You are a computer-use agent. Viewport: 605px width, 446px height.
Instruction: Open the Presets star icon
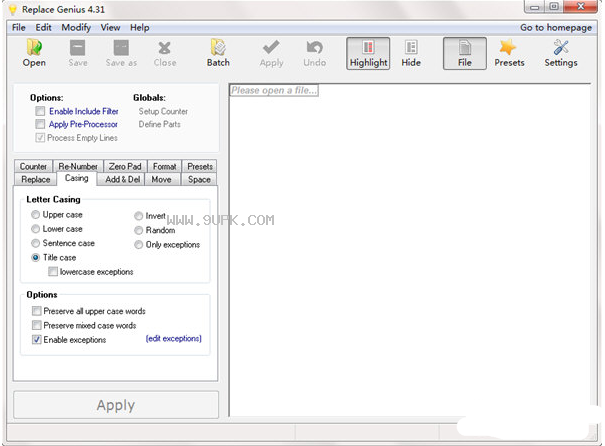tap(509, 53)
